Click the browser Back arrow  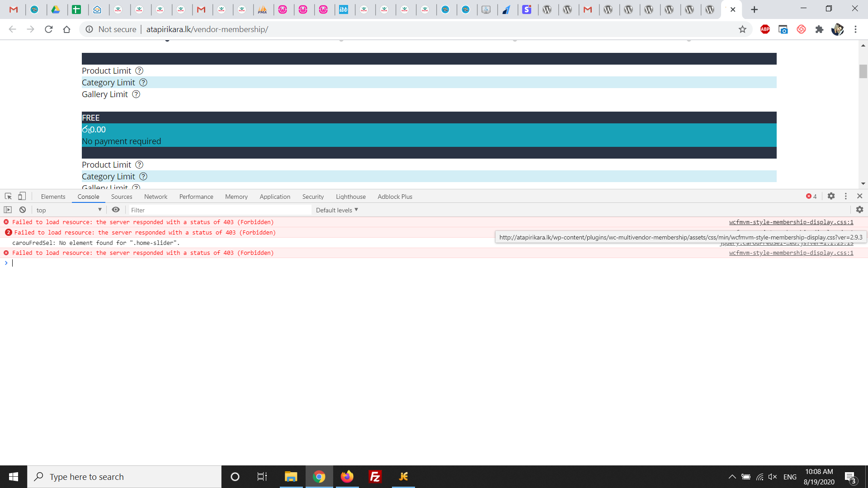click(12, 29)
